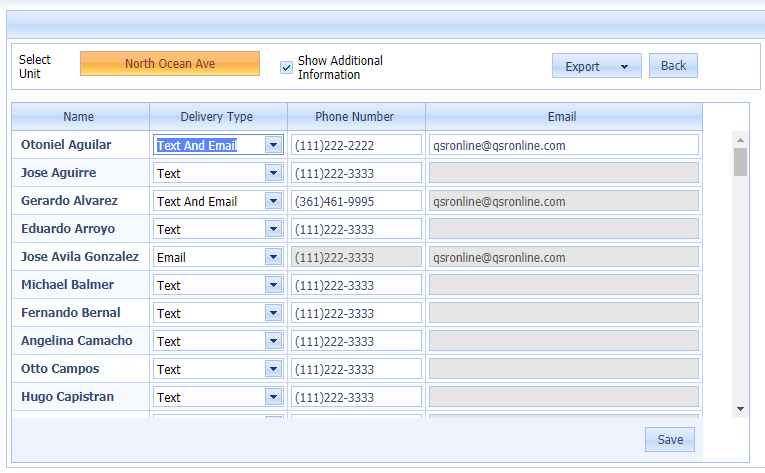Click dropdown arrow in Jose Avila Gonzalez's row
765x473 pixels.
pyautogui.click(x=273, y=257)
